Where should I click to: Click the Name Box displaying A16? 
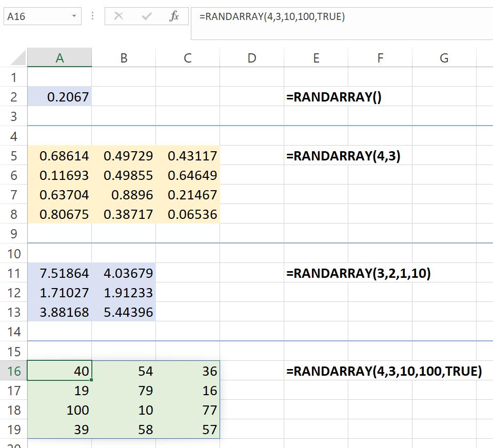tap(36, 16)
